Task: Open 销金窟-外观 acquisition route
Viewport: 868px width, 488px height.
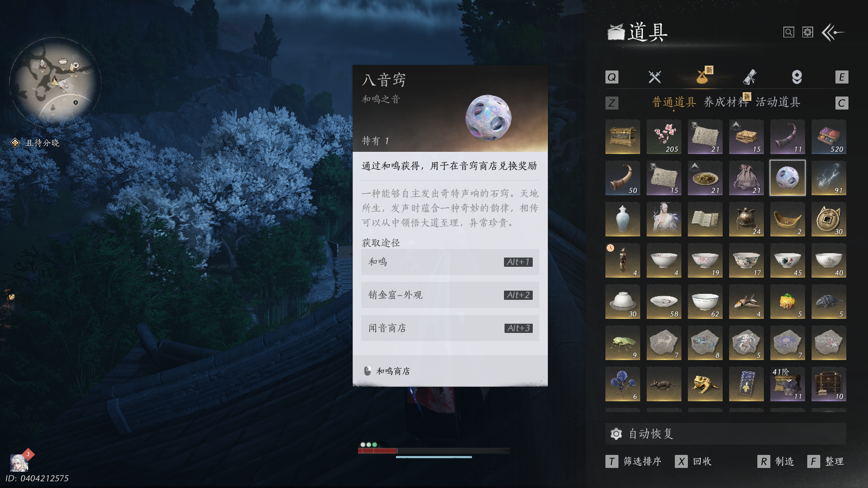Action: [450, 295]
